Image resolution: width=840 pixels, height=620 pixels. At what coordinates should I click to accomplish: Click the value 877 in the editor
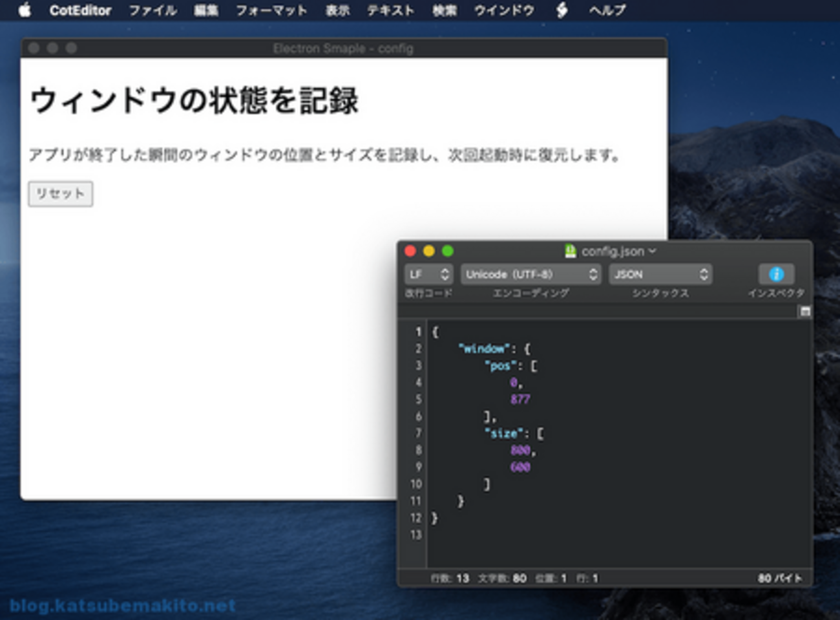(x=520, y=400)
